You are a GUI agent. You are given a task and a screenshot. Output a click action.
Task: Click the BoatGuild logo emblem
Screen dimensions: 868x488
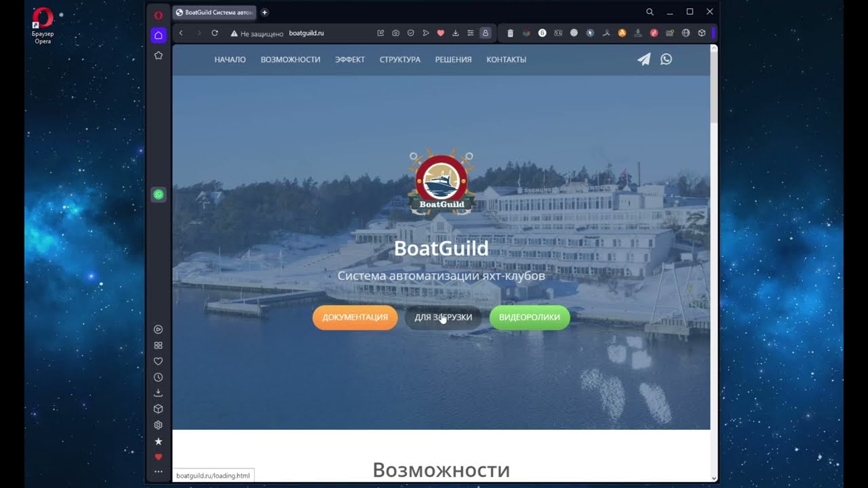click(441, 182)
